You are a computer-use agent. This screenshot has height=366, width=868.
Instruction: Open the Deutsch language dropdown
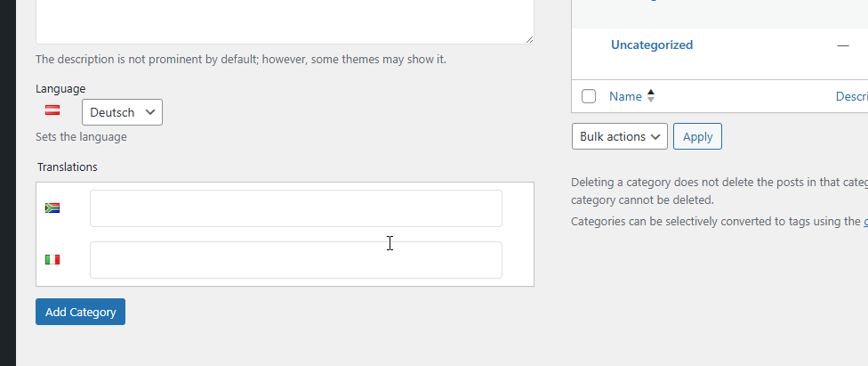point(122,112)
